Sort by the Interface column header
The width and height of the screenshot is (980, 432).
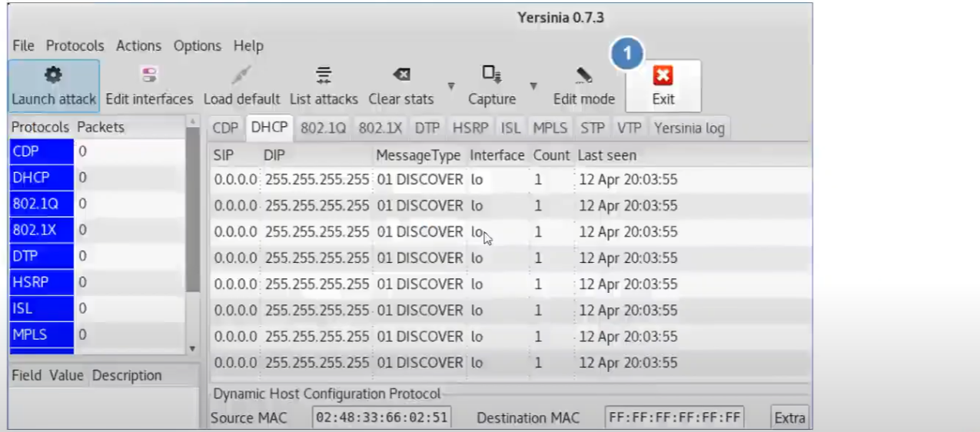point(497,155)
